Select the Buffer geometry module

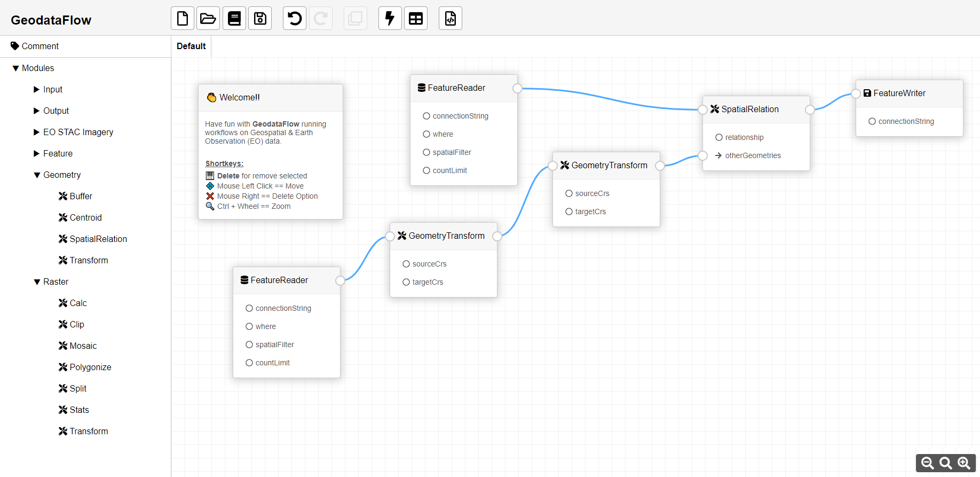[75, 196]
